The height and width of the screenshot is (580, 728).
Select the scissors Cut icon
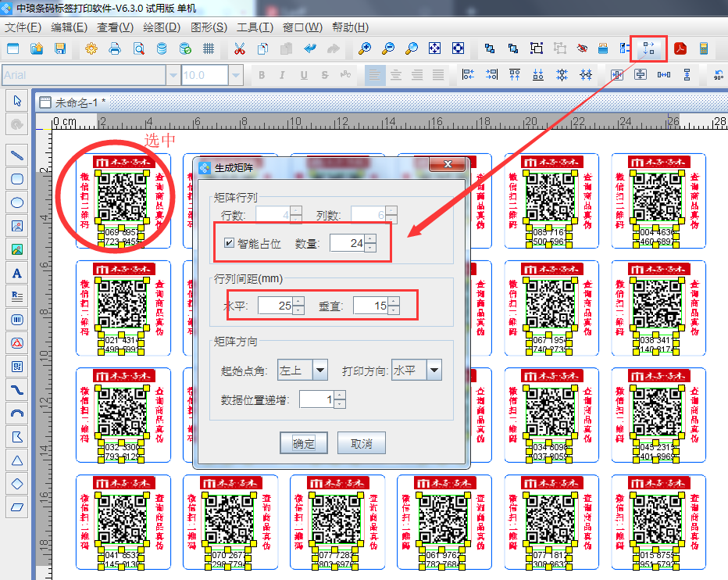click(239, 48)
